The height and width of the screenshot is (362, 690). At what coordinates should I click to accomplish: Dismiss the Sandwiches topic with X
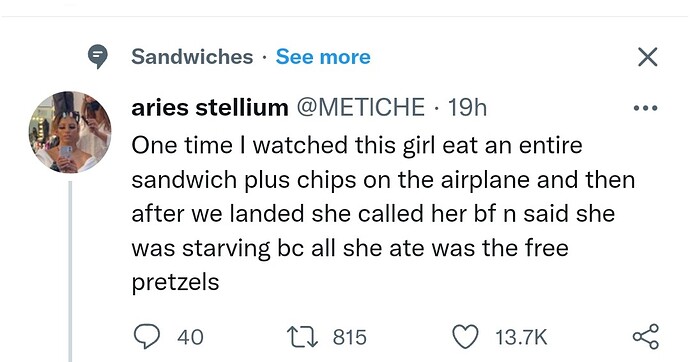648,57
